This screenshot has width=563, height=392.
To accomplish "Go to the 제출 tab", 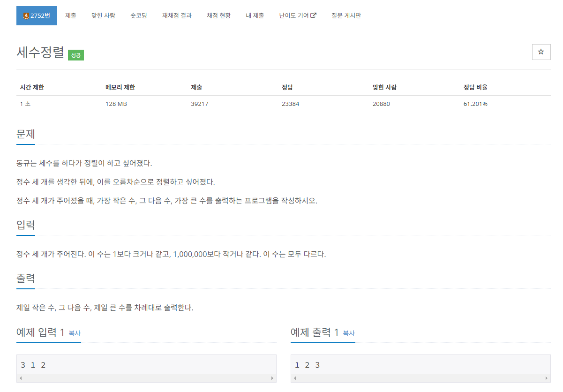I will click(71, 15).
